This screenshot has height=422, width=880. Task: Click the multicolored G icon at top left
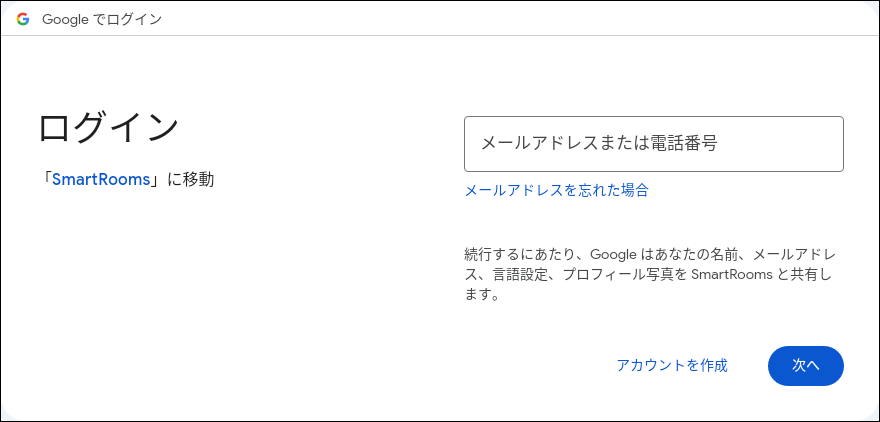(23, 19)
